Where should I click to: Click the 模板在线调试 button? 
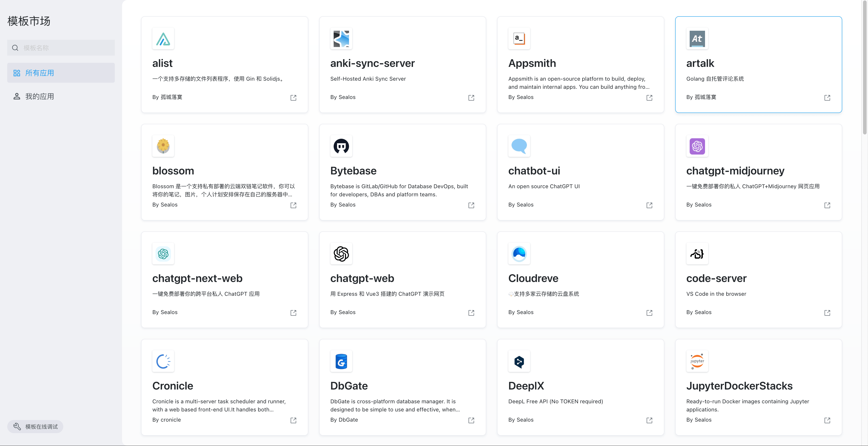coord(35,427)
